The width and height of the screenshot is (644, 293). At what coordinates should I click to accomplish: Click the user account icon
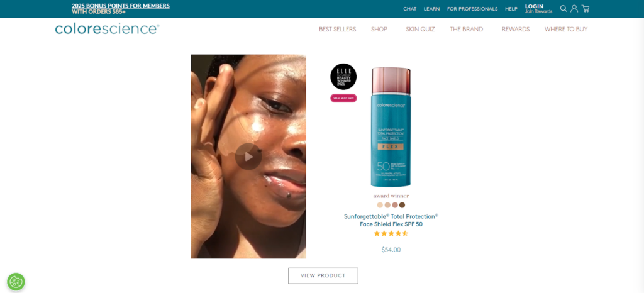click(x=574, y=9)
